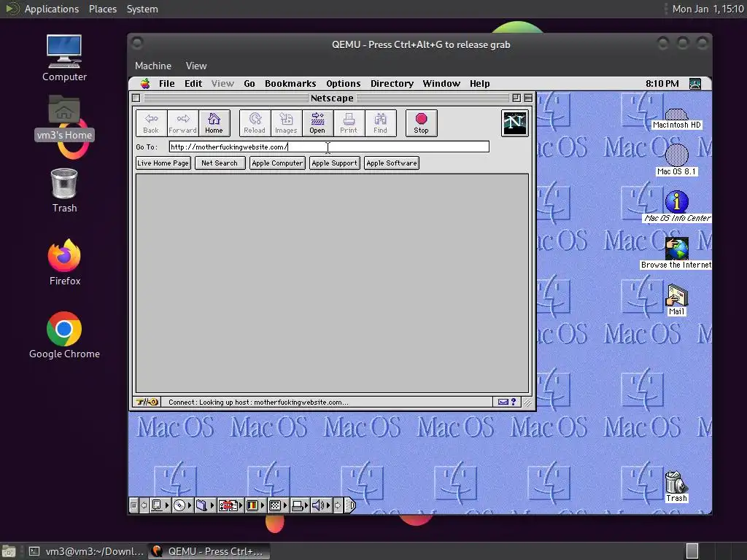Click the mail envelope icon in status bar

(503, 402)
